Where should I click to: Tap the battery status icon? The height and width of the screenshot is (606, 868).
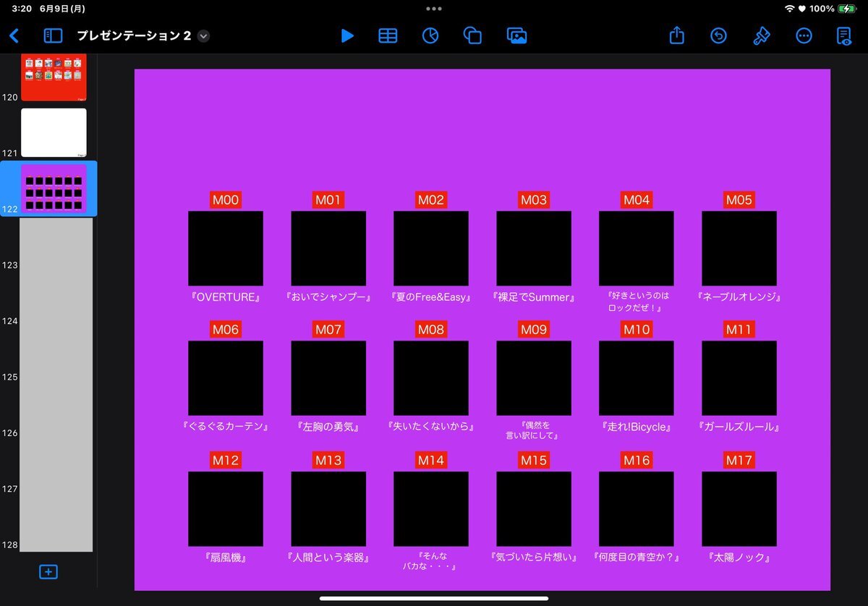848,9
